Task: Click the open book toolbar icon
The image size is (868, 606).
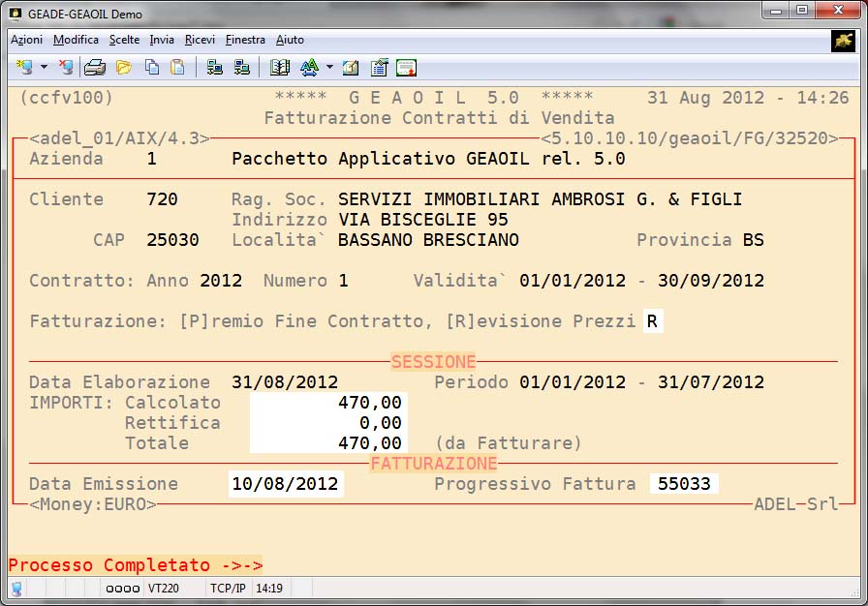Action: pyautogui.click(x=280, y=68)
